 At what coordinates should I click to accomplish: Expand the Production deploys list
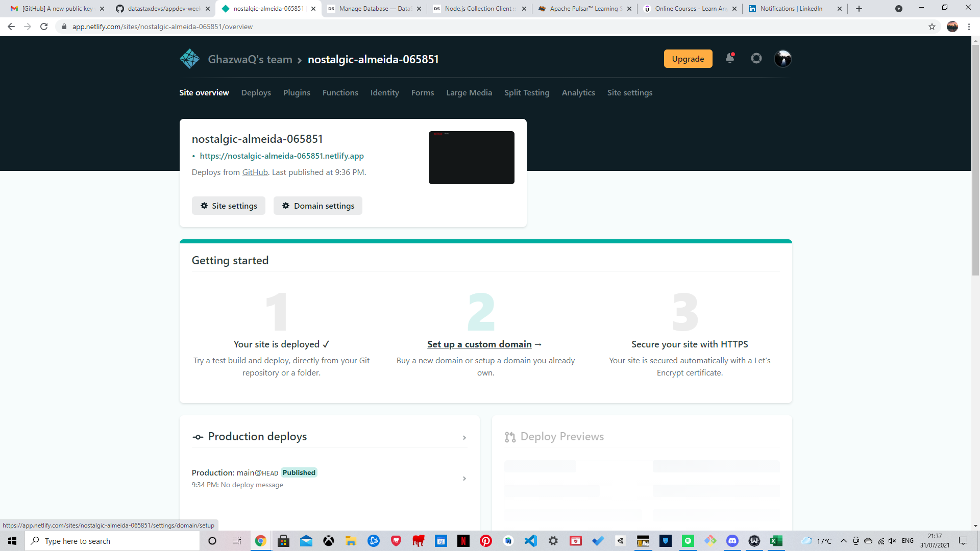click(464, 438)
